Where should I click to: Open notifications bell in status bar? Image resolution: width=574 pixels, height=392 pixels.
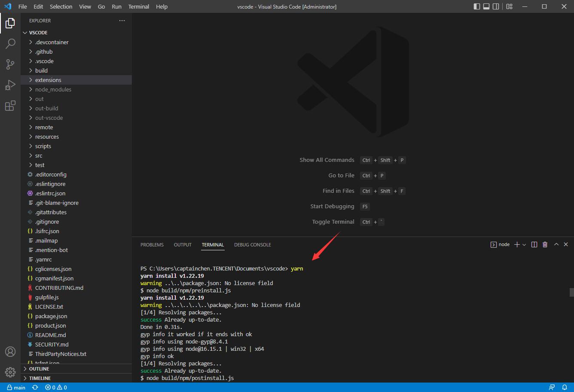565,387
